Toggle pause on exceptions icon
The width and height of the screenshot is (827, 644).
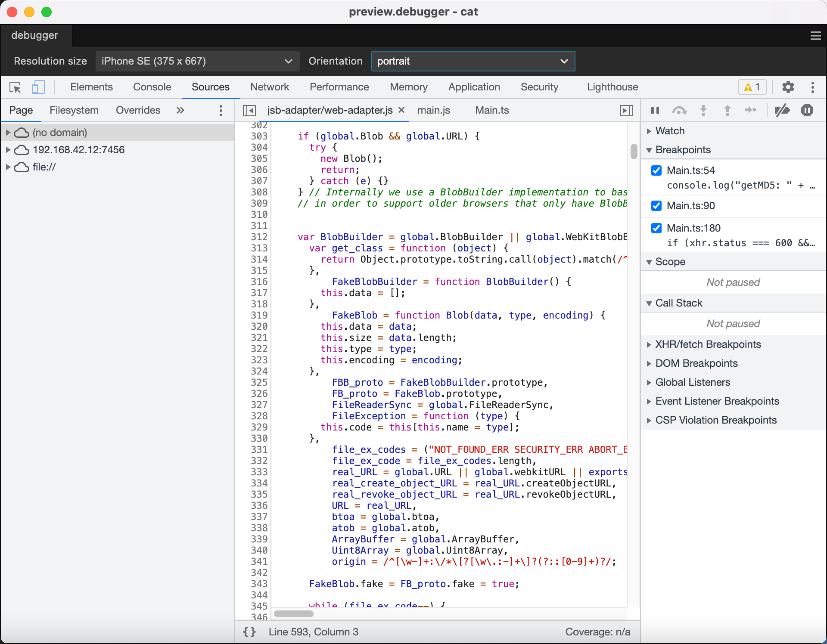point(807,111)
